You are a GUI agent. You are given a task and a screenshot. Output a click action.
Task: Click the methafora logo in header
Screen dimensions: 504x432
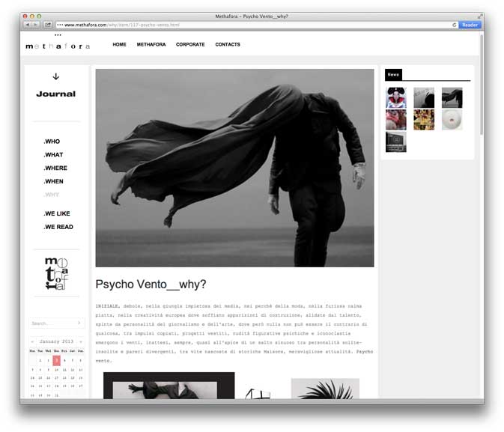click(58, 44)
